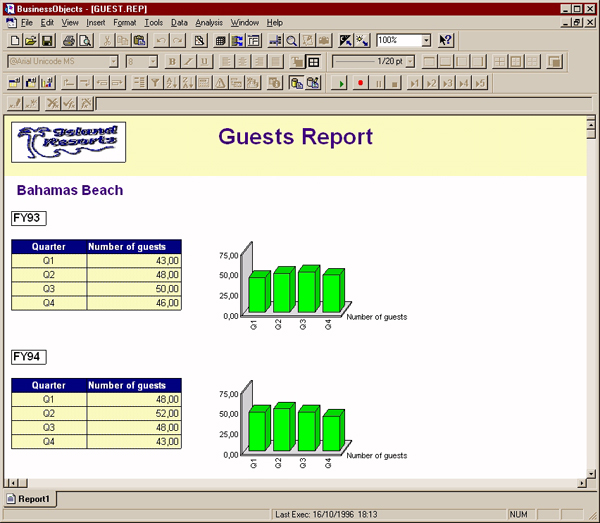Click the context Help arrow icon

tap(446, 40)
